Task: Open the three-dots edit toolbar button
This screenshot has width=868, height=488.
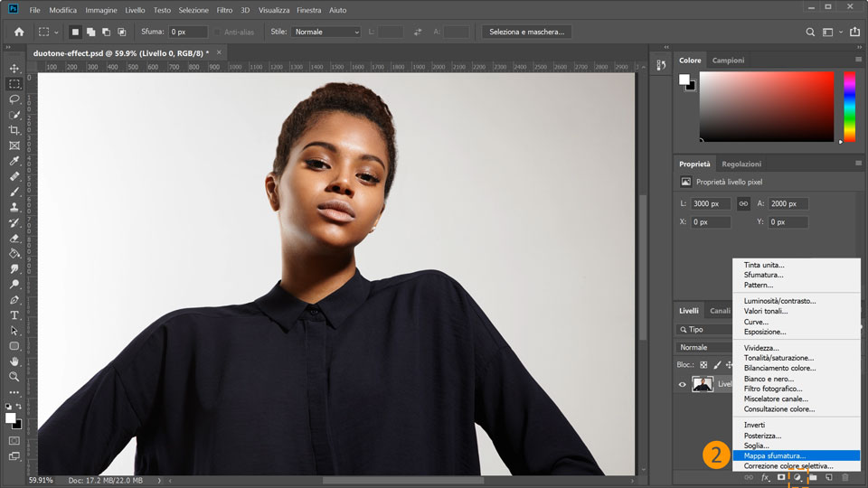Action: [14, 392]
